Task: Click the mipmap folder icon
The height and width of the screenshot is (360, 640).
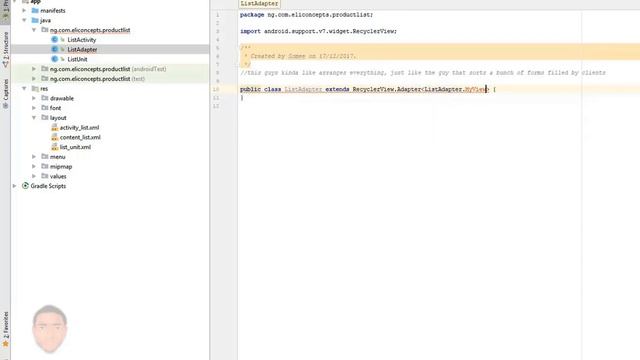Action: click(x=45, y=166)
